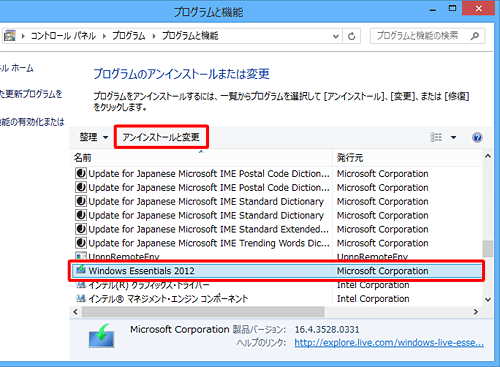The image size is (500, 367).
Task: Expand the arrow before コントロール パネル breadcrumb
Action: click(23, 36)
